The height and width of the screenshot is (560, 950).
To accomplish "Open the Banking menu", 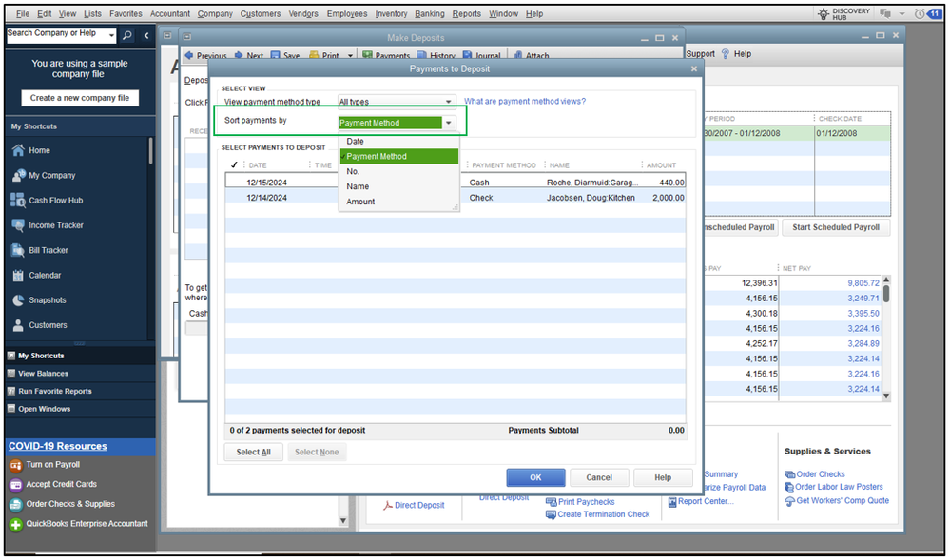I will [430, 13].
